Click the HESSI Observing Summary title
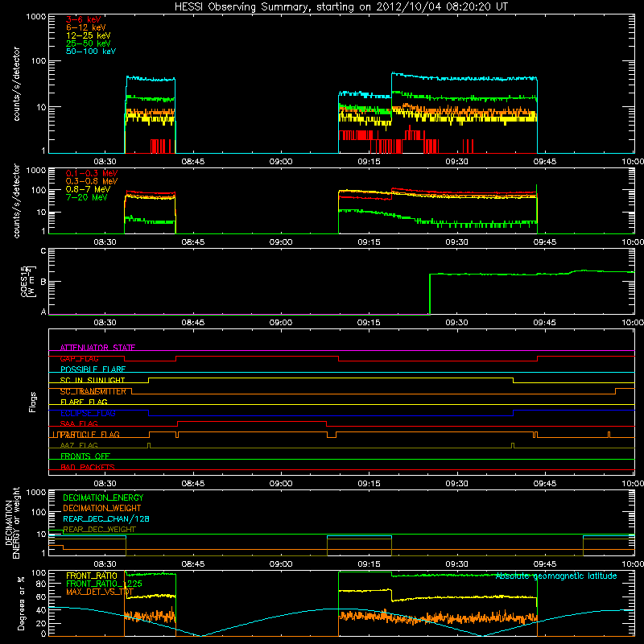This screenshot has width=644, height=644. [x=341, y=7]
